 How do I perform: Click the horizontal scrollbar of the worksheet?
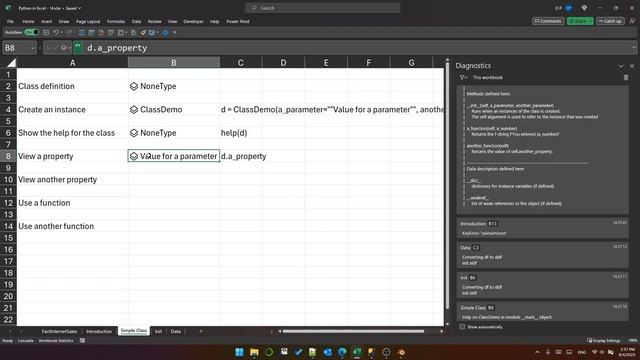tap(353, 331)
